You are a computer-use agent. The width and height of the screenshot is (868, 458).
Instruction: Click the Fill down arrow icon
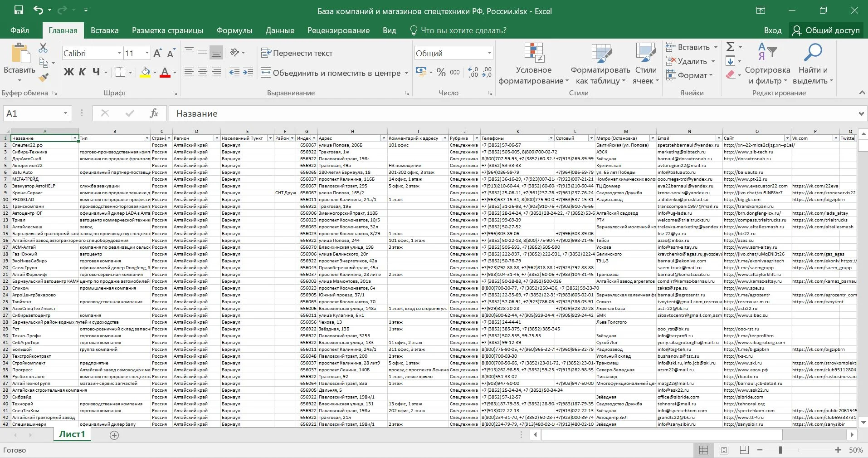click(730, 61)
